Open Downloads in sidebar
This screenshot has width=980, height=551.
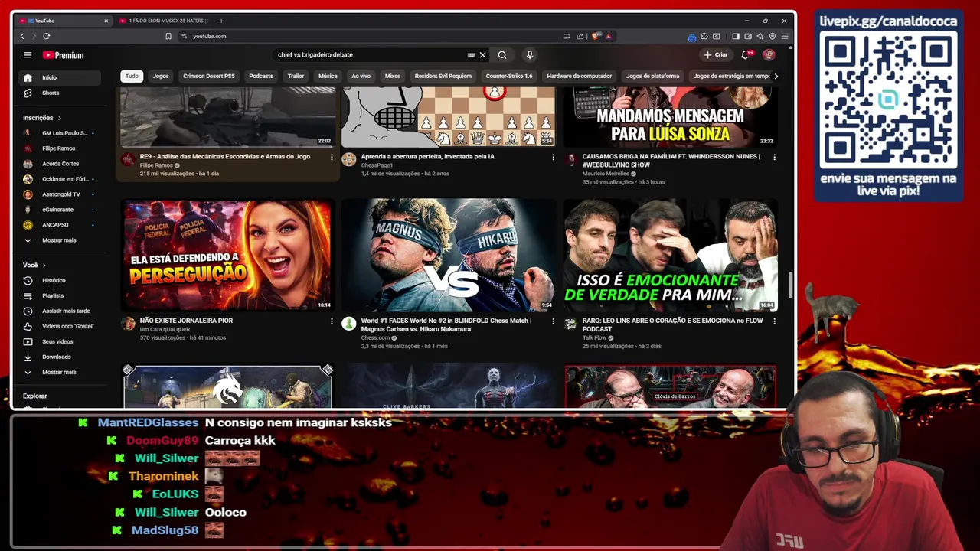point(59,357)
